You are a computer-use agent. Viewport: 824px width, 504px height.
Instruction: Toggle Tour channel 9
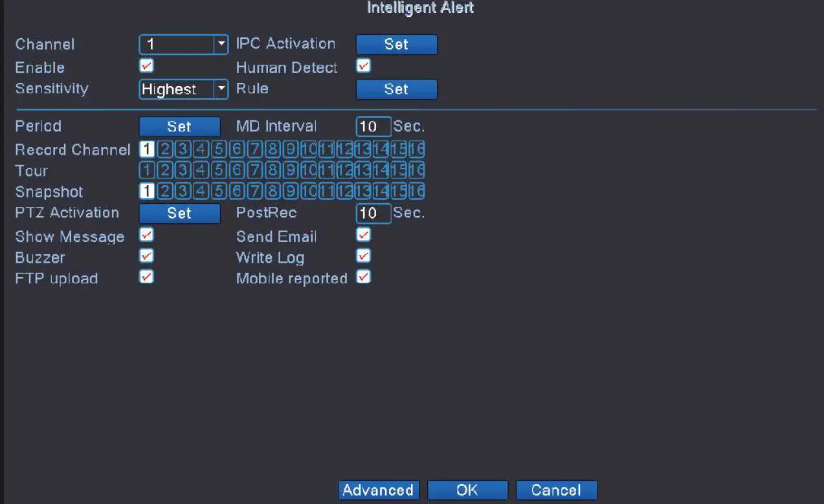[x=291, y=171]
